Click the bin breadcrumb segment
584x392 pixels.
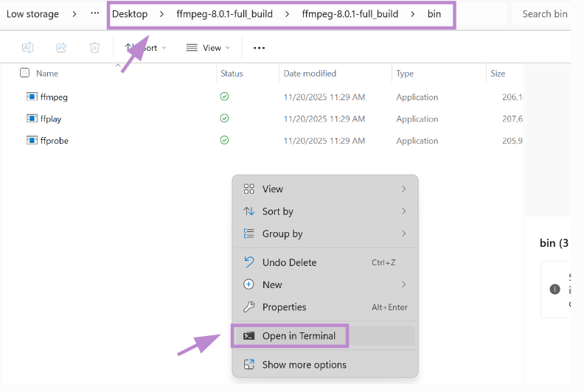[x=434, y=14]
